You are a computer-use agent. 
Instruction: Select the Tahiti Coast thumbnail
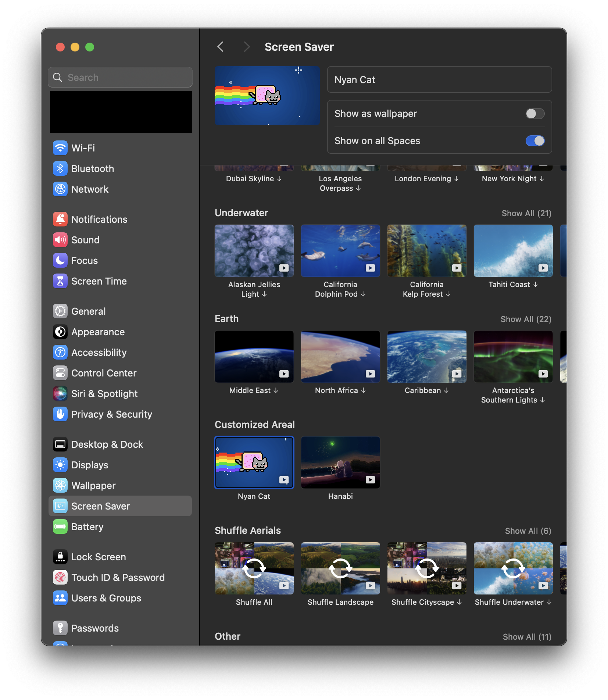(513, 251)
